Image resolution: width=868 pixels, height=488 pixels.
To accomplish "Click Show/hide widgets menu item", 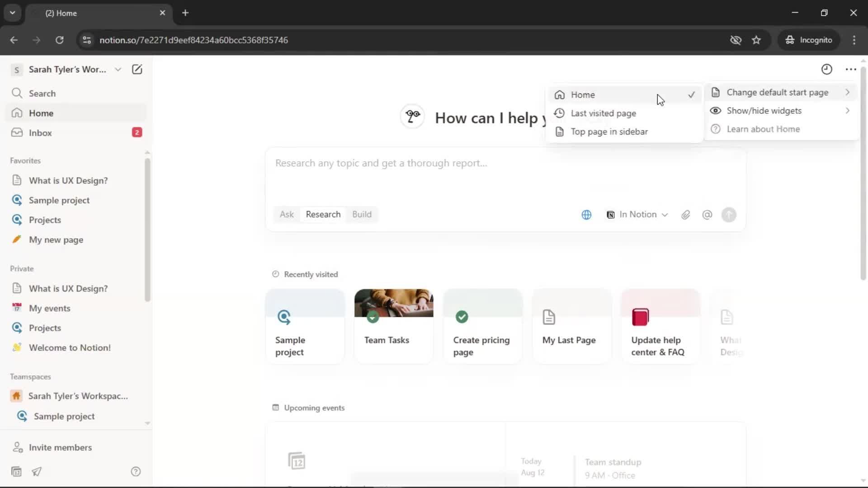I will tap(780, 111).
